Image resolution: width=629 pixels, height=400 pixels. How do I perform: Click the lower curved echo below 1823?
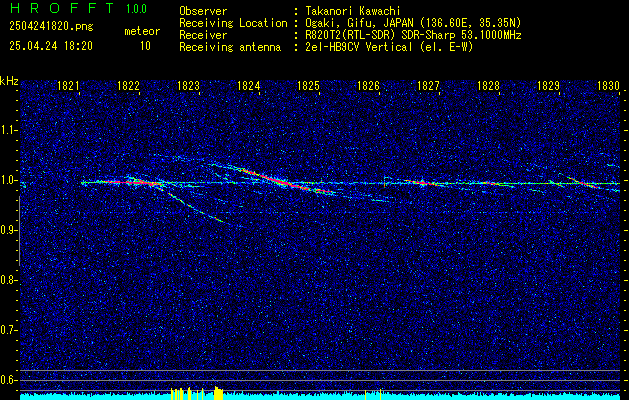click(195, 207)
